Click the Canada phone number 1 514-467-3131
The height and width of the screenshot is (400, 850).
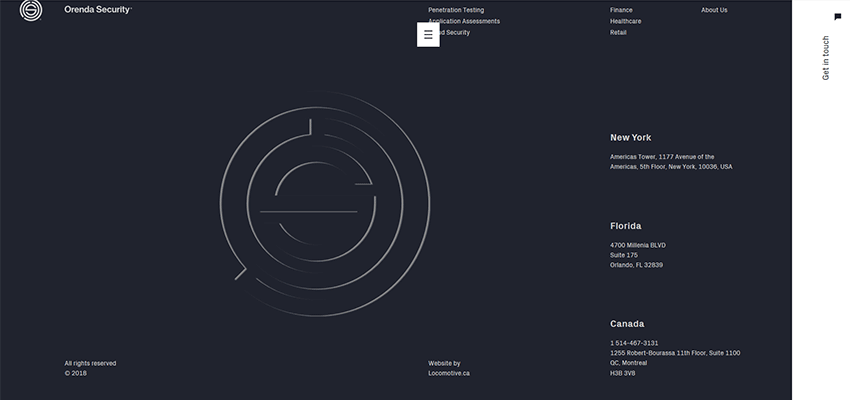[634, 343]
